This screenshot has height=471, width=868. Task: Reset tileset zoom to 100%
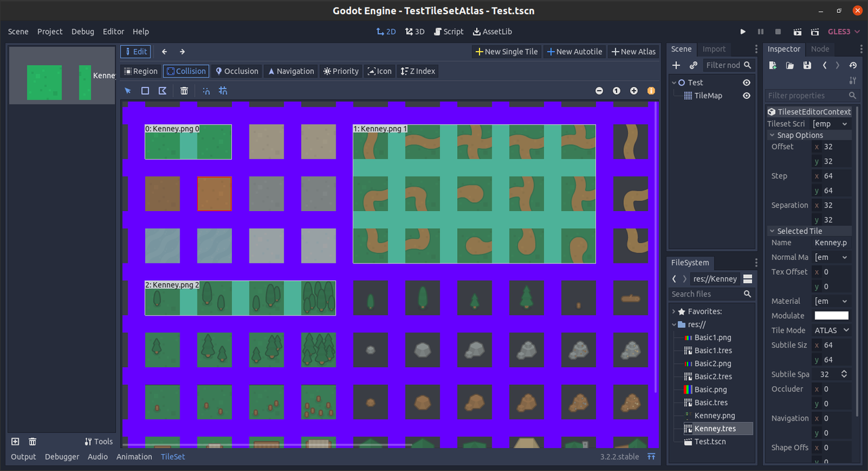point(616,91)
